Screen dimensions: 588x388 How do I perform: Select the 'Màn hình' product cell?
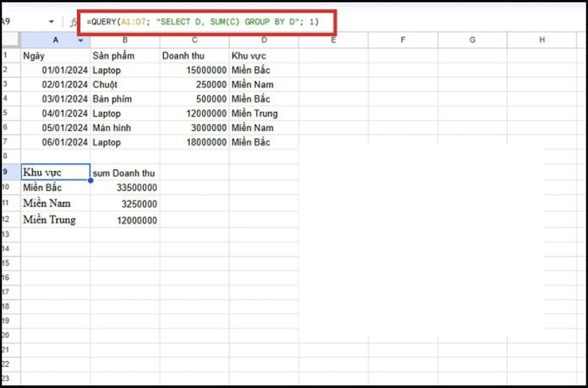point(125,128)
